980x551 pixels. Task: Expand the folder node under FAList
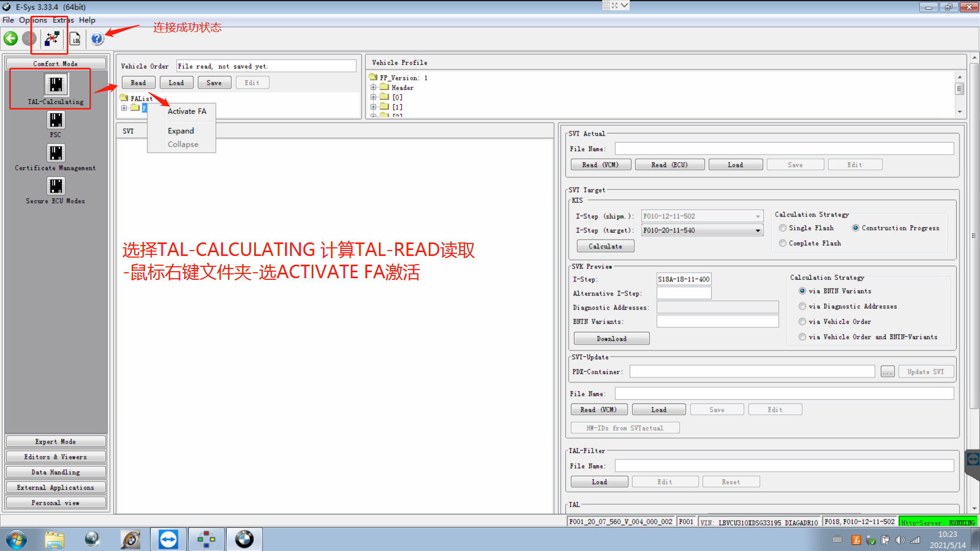point(124,108)
